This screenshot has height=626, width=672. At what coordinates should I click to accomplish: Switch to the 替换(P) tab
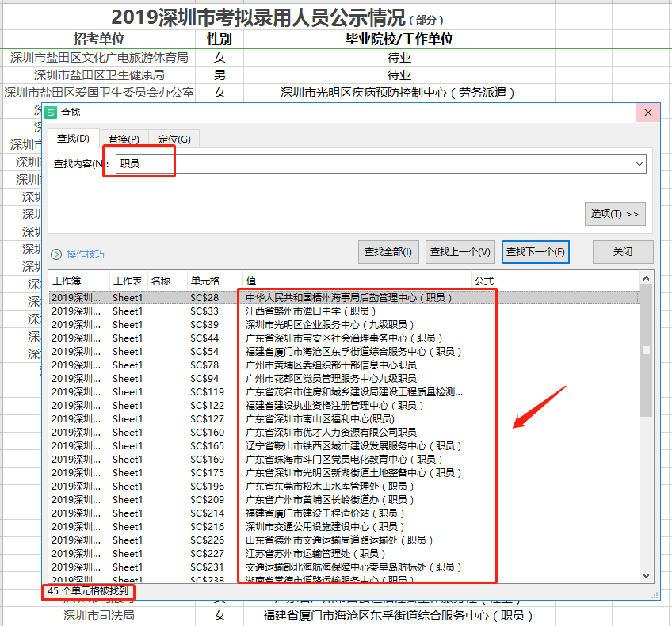(x=124, y=139)
